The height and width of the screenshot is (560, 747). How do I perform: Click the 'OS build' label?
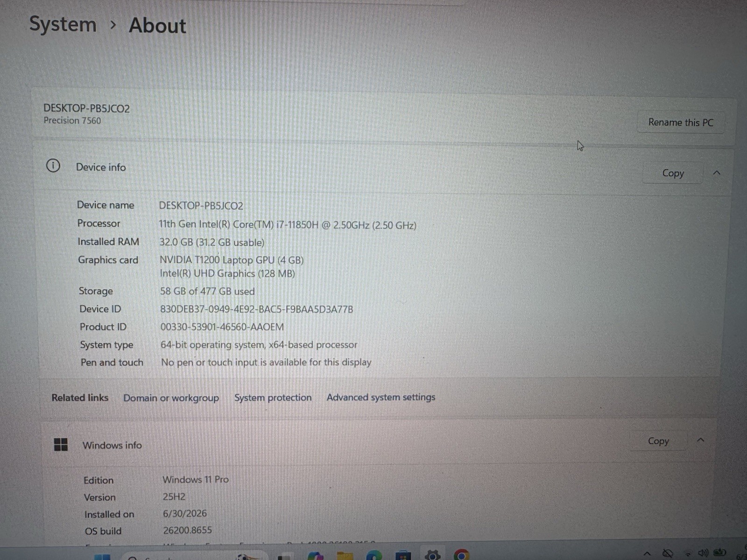click(x=103, y=531)
